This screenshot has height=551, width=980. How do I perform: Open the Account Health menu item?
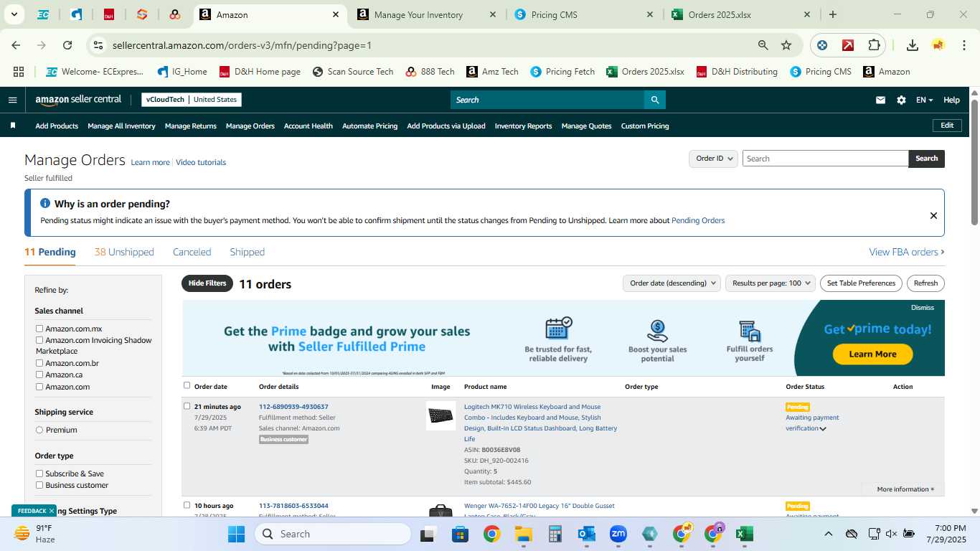coord(308,126)
